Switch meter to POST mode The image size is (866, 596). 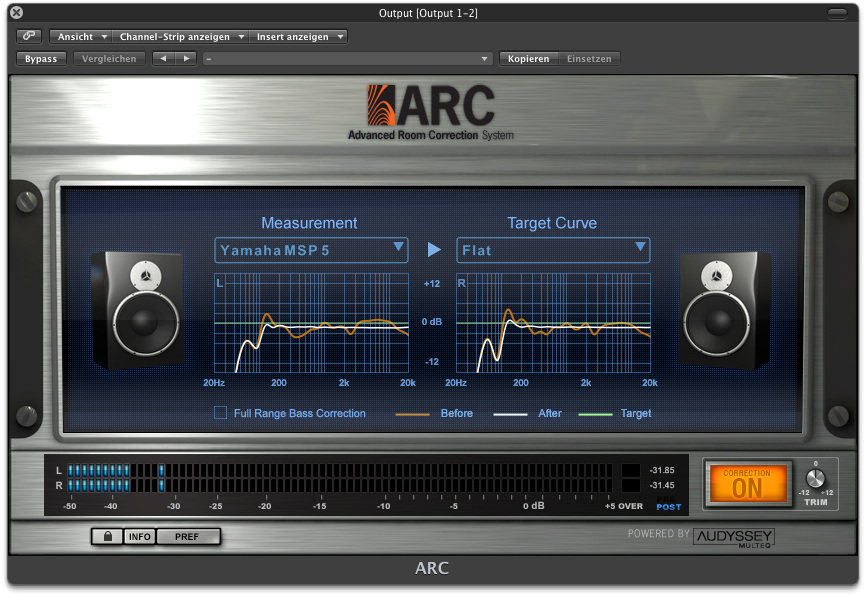(669, 507)
